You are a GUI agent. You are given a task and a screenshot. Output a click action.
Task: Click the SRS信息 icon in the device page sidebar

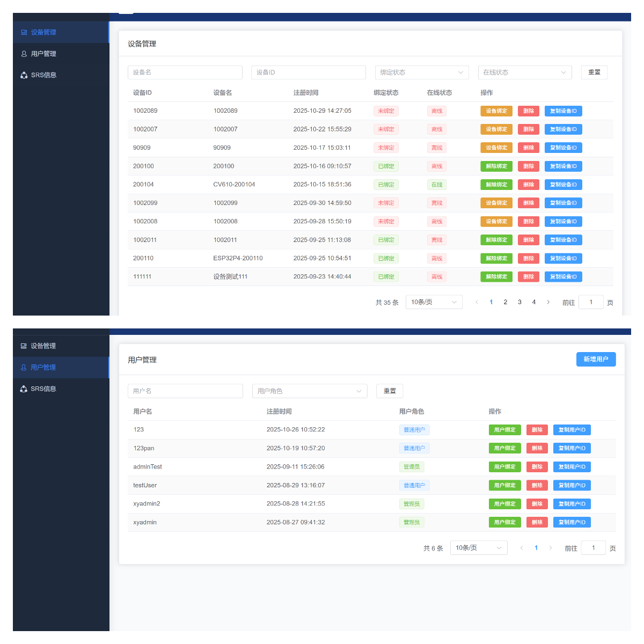[x=24, y=75]
